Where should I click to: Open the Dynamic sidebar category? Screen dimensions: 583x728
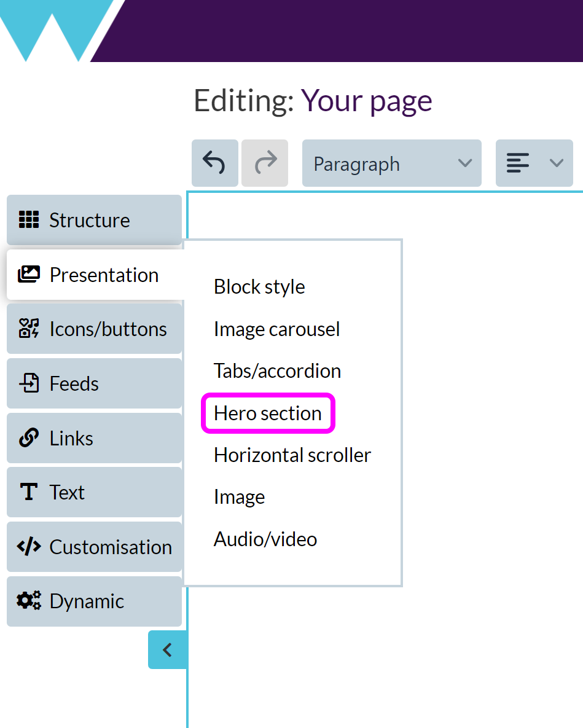[x=94, y=601]
